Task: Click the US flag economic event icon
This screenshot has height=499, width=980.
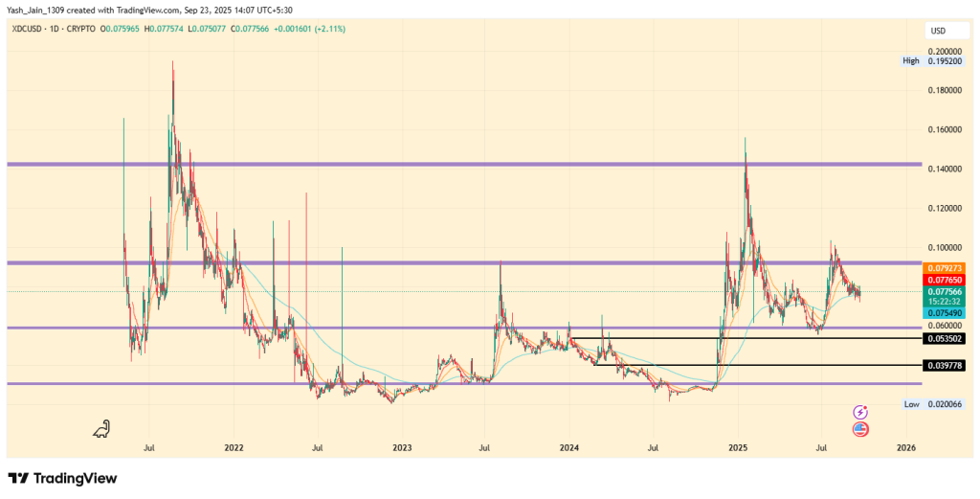Action: click(859, 428)
